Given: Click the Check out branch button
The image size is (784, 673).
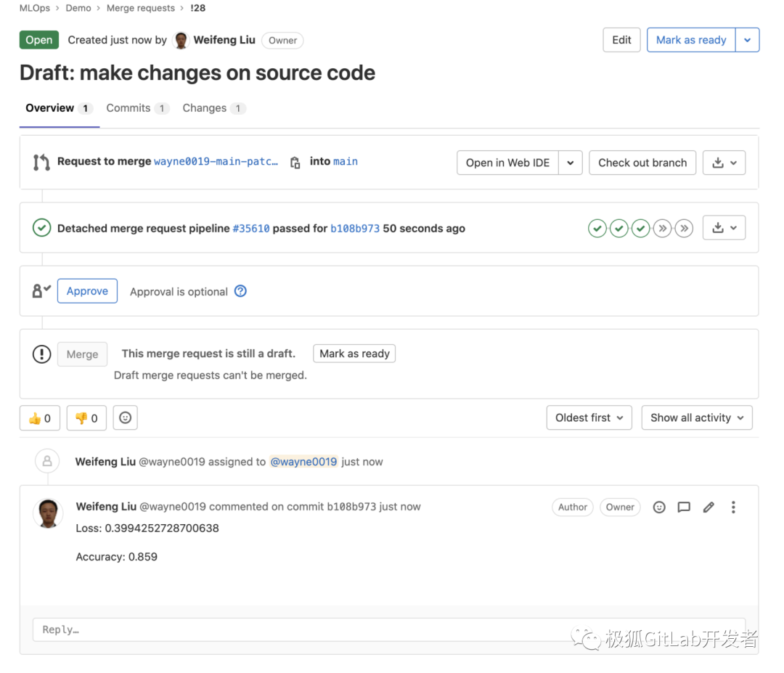Looking at the screenshot, I should coord(642,162).
